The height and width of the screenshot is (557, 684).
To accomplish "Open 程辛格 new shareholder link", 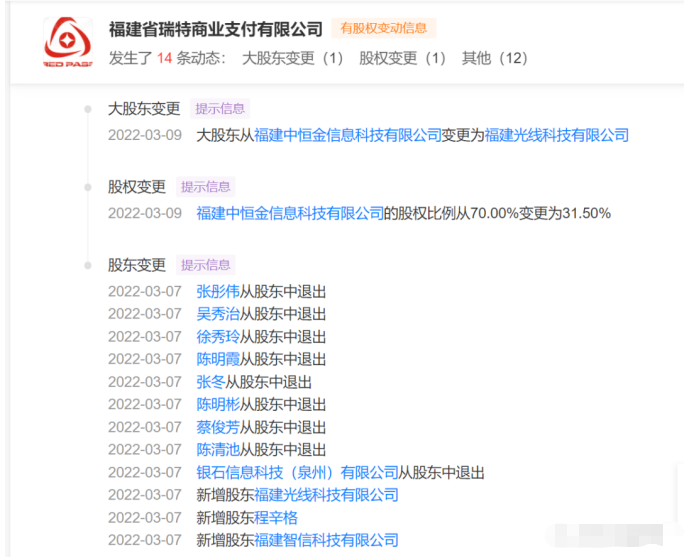I will click(x=276, y=518).
